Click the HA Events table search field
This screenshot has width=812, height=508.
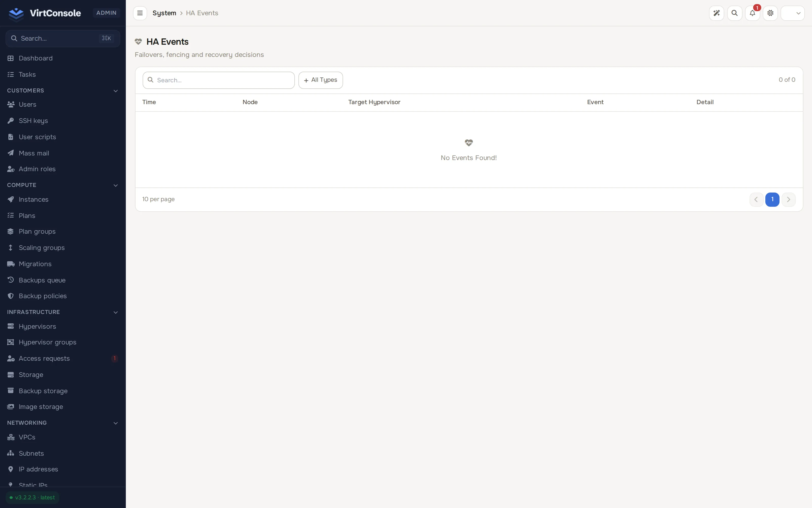[x=218, y=80]
